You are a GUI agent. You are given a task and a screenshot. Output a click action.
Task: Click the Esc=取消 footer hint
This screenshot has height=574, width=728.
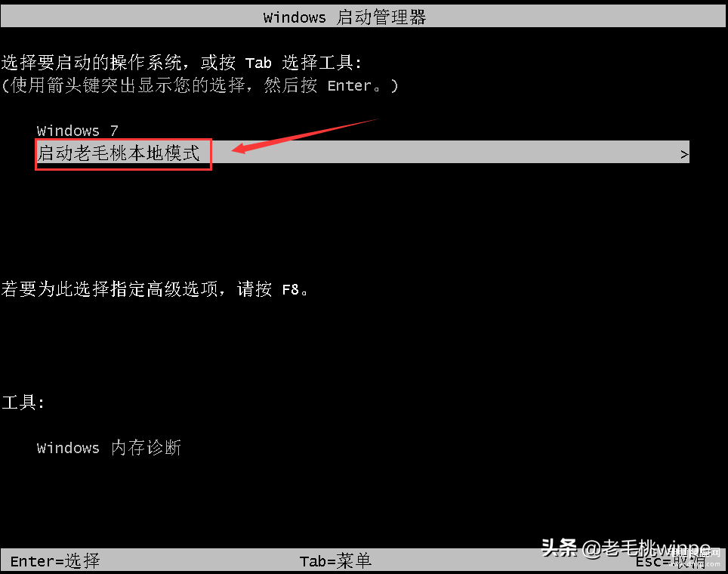pos(671,562)
